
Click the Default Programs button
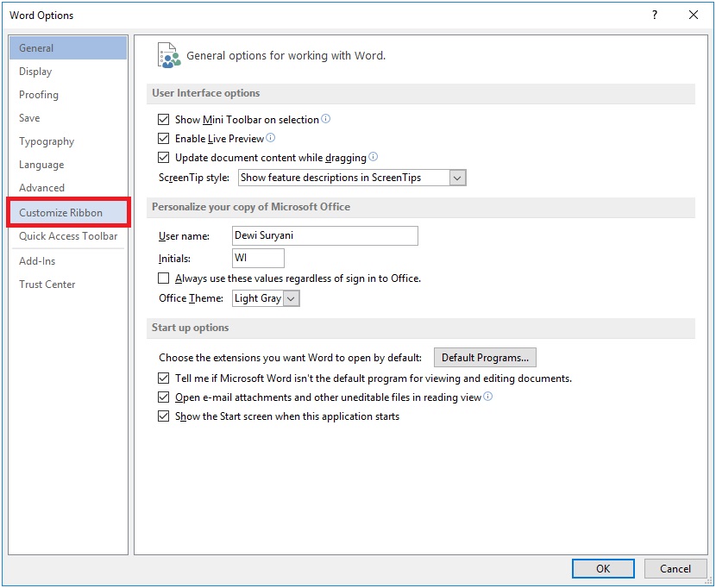(x=485, y=358)
